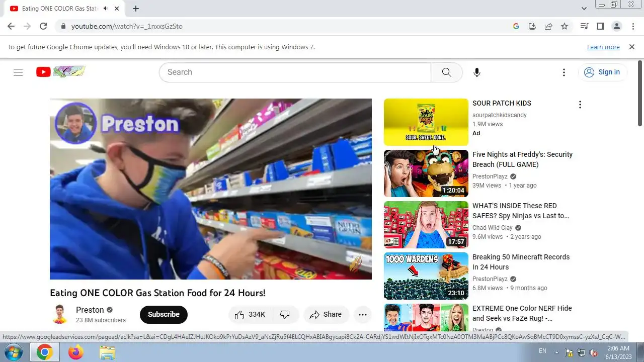644x362 pixels.
Task: Install app icon in address bar
Action: tap(532, 26)
